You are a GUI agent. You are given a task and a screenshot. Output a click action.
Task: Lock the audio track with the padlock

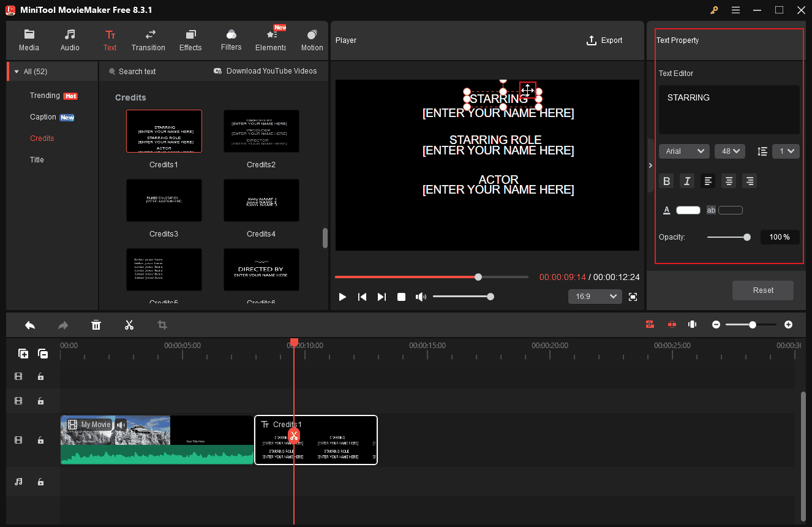(41, 482)
